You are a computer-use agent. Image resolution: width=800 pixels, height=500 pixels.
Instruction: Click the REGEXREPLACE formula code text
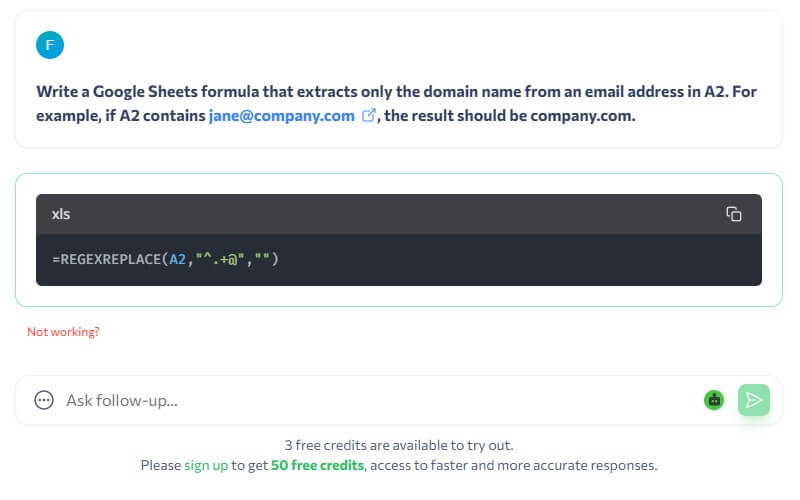click(165, 259)
